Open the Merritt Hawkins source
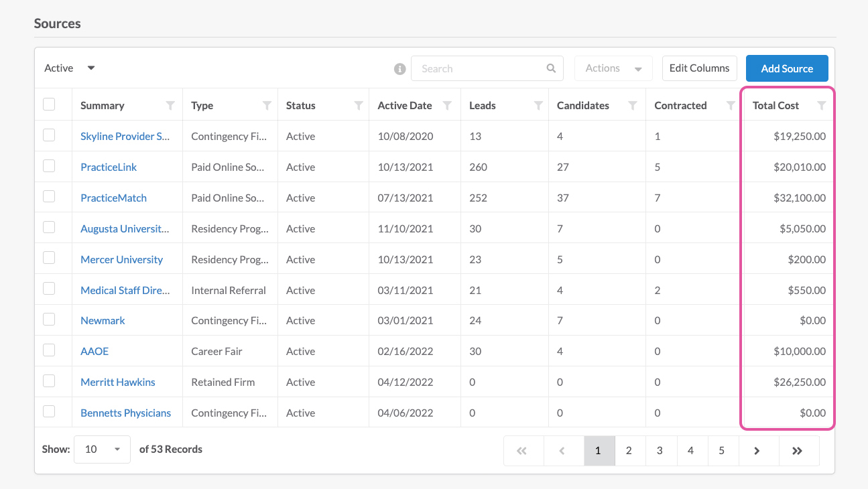Screen dimensions: 868x489 coord(118,382)
